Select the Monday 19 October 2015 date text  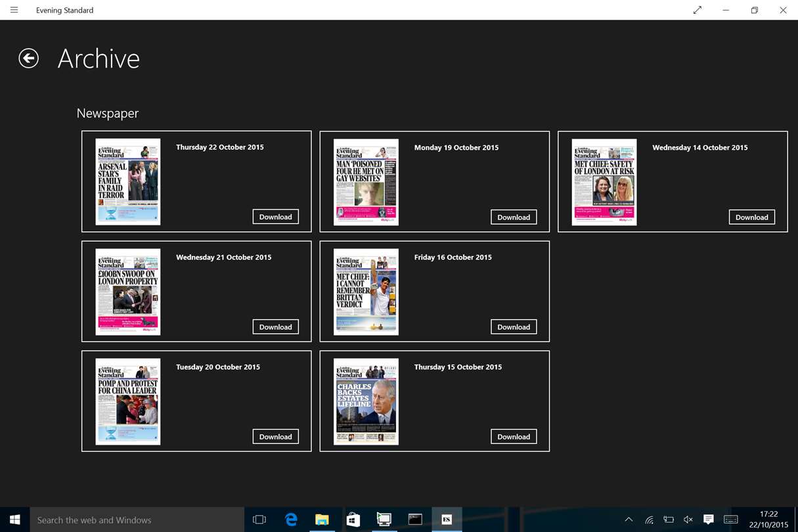pos(456,147)
